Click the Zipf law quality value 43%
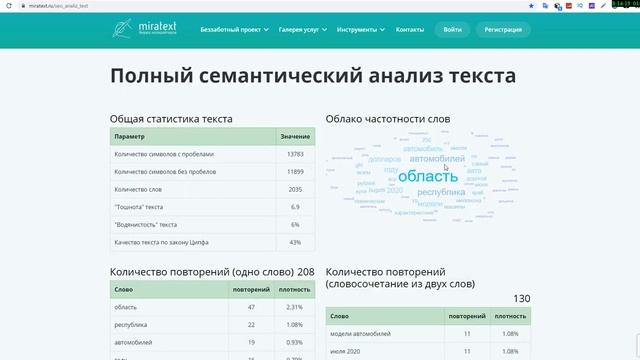Screen dimensions: 640x360 pos(295,242)
